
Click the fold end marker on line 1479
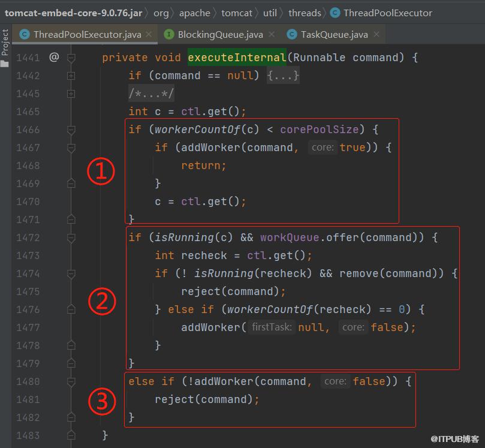click(71, 363)
